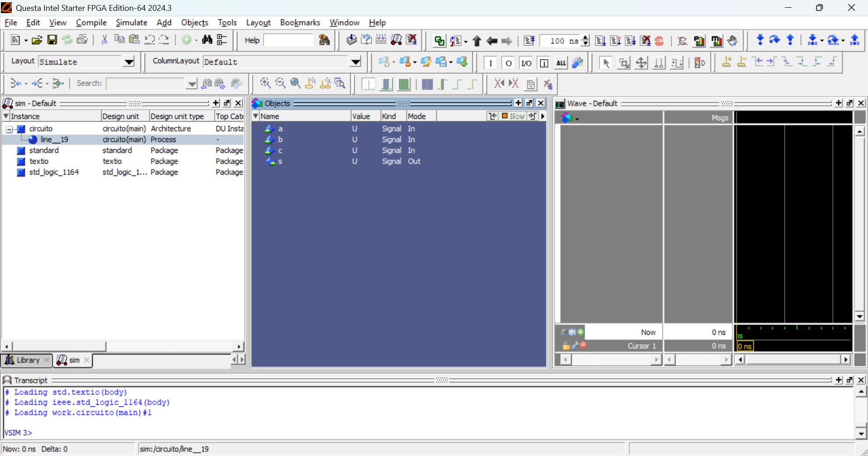Screen dimensions: 868x456
Task: Select the std_logic_1164 package instance
Action: click(54, 172)
